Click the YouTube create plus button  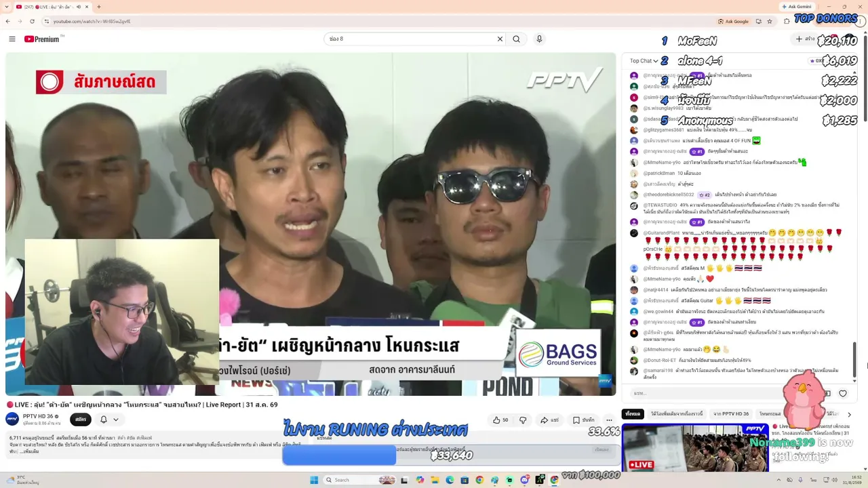point(805,39)
